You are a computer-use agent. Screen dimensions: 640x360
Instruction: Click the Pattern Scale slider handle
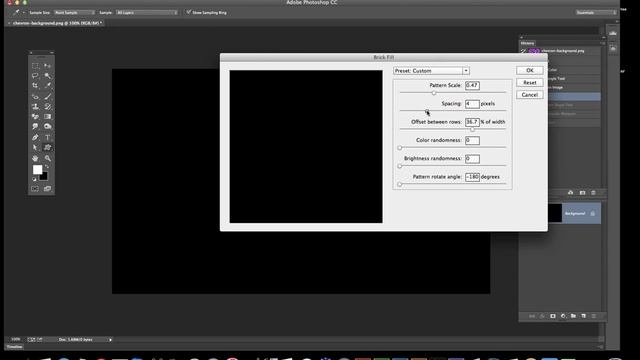(433, 93)
